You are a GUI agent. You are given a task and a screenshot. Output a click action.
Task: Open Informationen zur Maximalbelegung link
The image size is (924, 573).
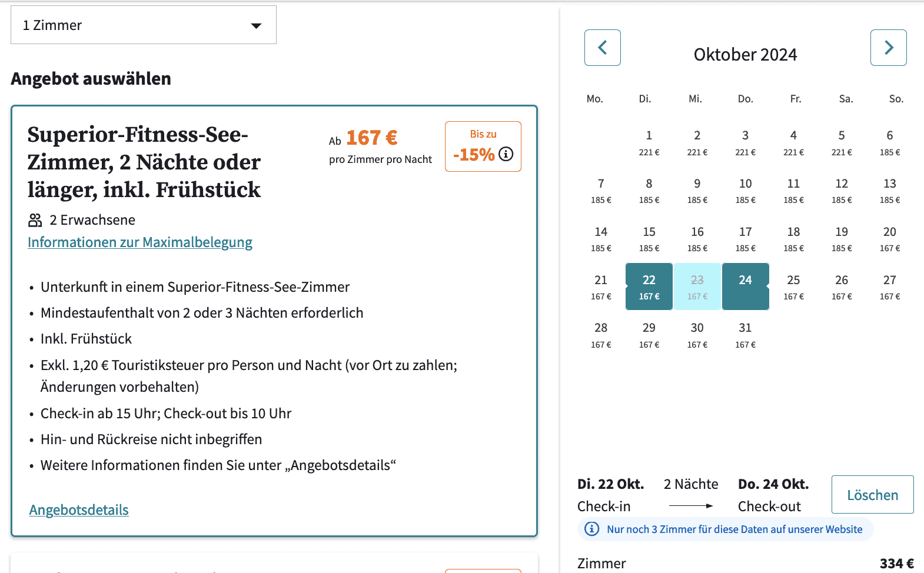(140, 242)
